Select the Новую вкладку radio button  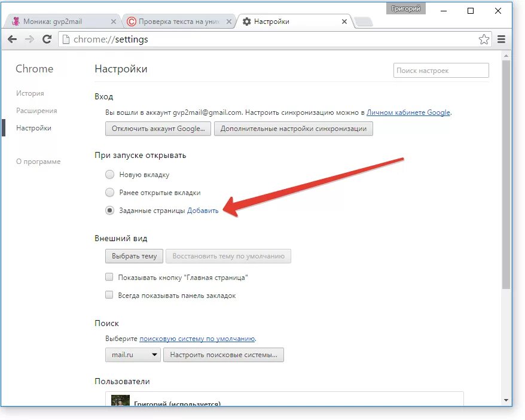pyautogui.click(x=110, y=175)
